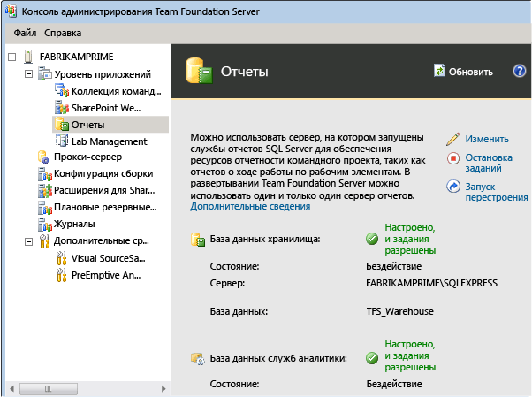
Task: Click the Visual SourceSa... tools icon
Action: coord(61,258)
